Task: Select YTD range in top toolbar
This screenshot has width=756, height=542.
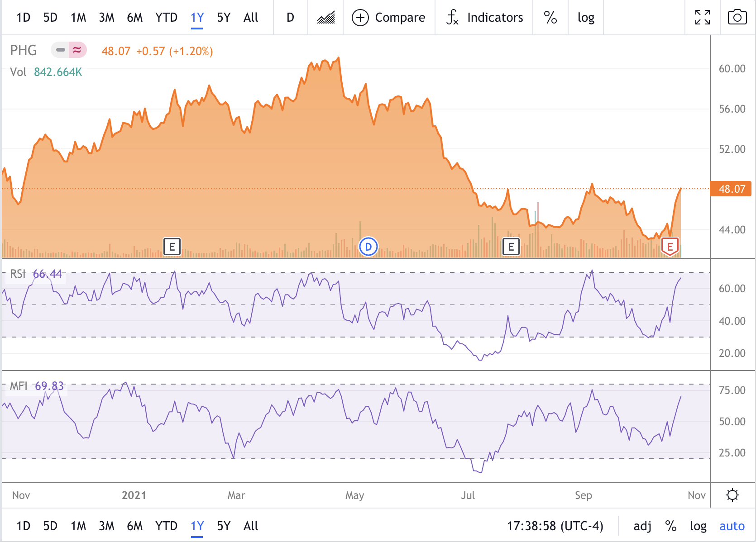Action: 166,18
